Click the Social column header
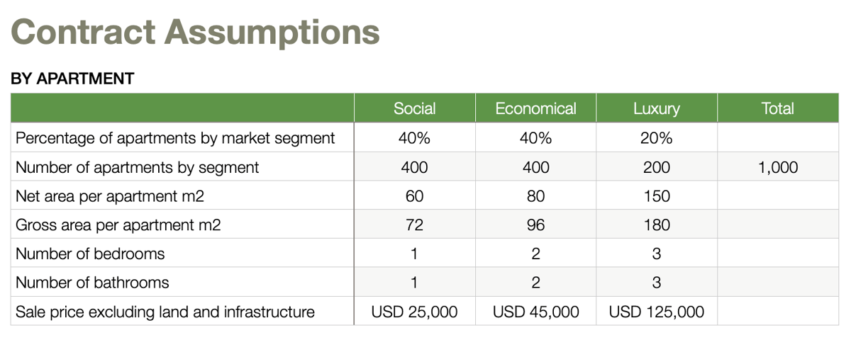Image resolution: width=868 pixels, height=340 pixels. point(414,108)
